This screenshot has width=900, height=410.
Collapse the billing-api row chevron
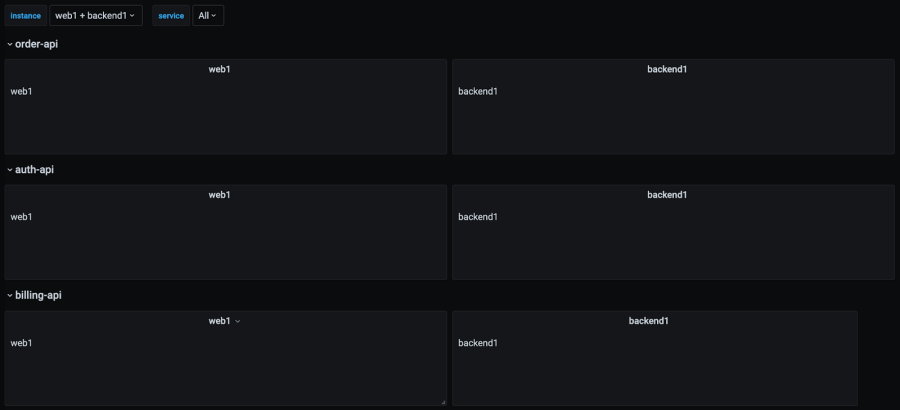[9, 296]
